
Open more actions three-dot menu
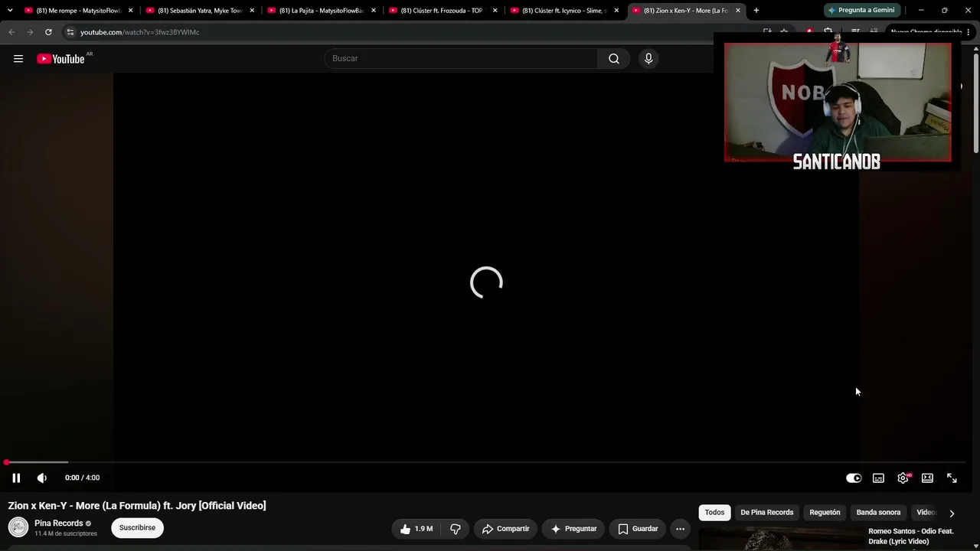[680, 529]
